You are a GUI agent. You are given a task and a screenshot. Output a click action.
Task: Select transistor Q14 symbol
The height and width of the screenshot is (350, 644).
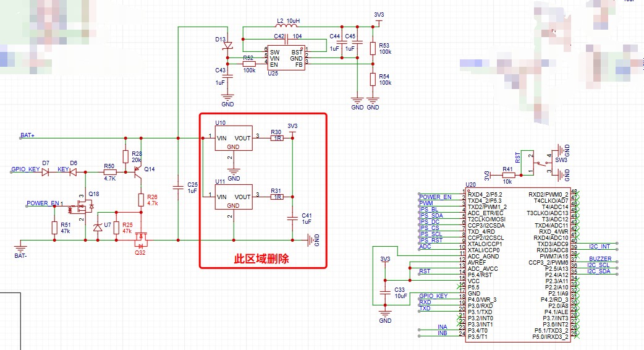click(138, 172)
